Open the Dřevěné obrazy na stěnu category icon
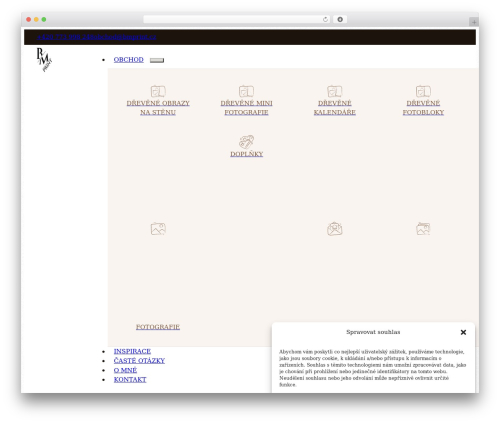Screen dimensions: 500x423 pyautogui.click(x=158, y=91)
